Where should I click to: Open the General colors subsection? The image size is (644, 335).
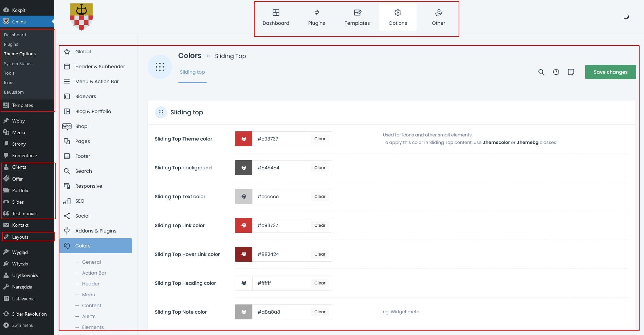pyautogui.click(x=91, y=262)
